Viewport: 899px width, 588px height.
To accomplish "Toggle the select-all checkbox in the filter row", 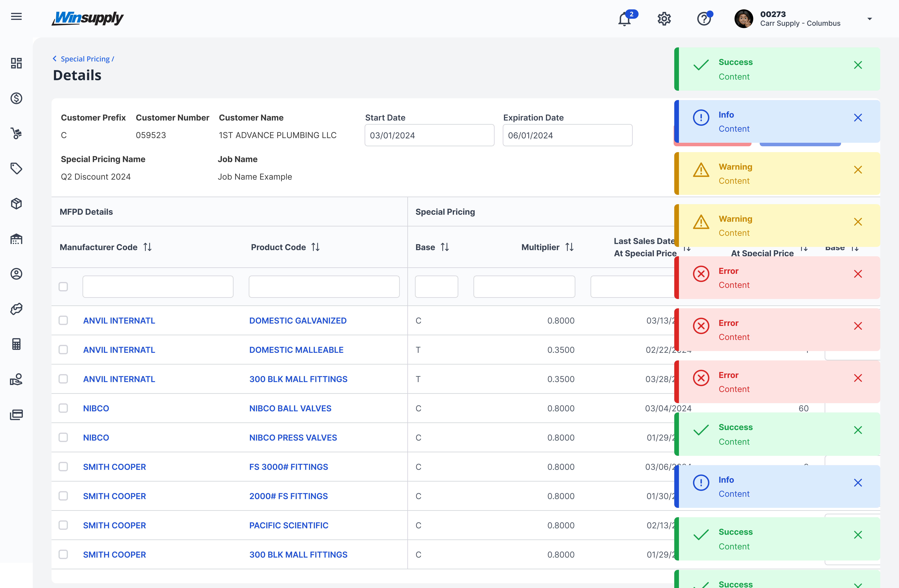I will click(x=63, y=287).
